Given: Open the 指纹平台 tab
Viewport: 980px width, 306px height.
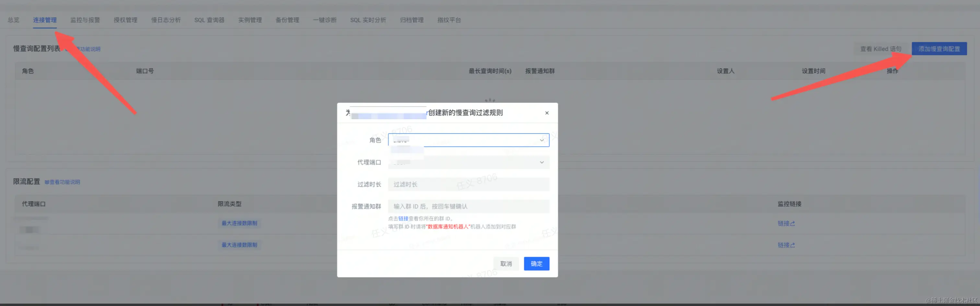Looking at the screenshot, I should click(449, 20).
